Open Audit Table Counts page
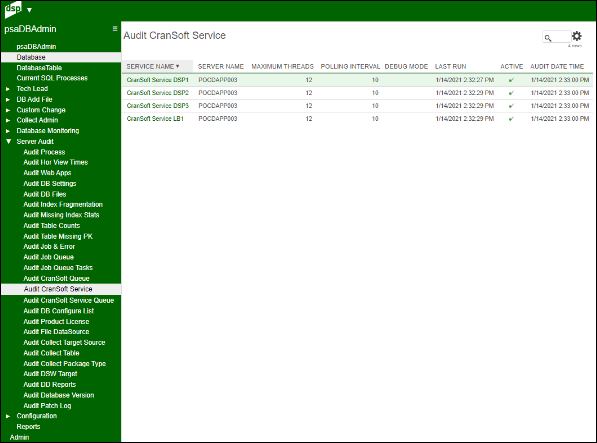Screen dimensions: 597x443 (x=51, y=226)
